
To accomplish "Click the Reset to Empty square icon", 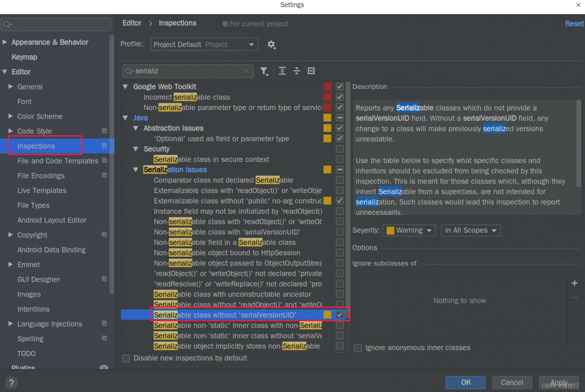I will pyautogui.click(x=311, y=71).
